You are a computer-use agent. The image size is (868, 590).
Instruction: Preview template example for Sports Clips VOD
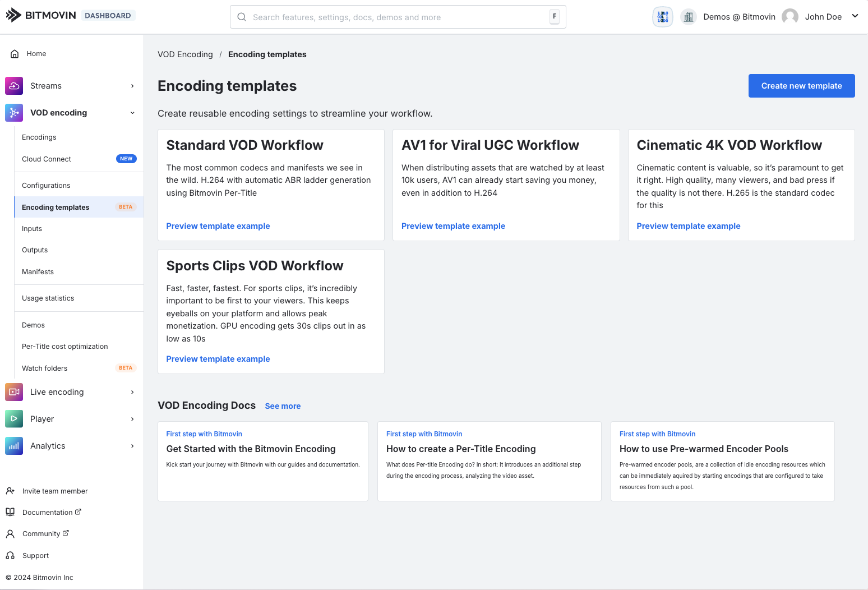[x=218, y=359]
